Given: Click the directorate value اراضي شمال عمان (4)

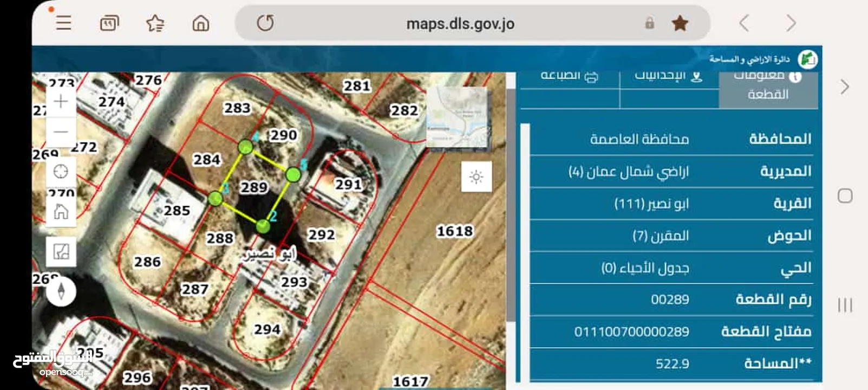Looking at the screenshot, I should (629, 172).
